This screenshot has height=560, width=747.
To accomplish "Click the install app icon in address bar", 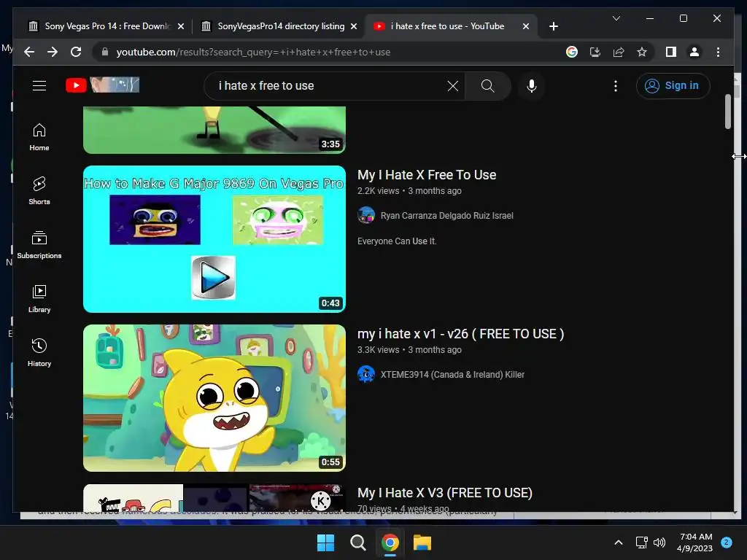I will click(595, 52).
